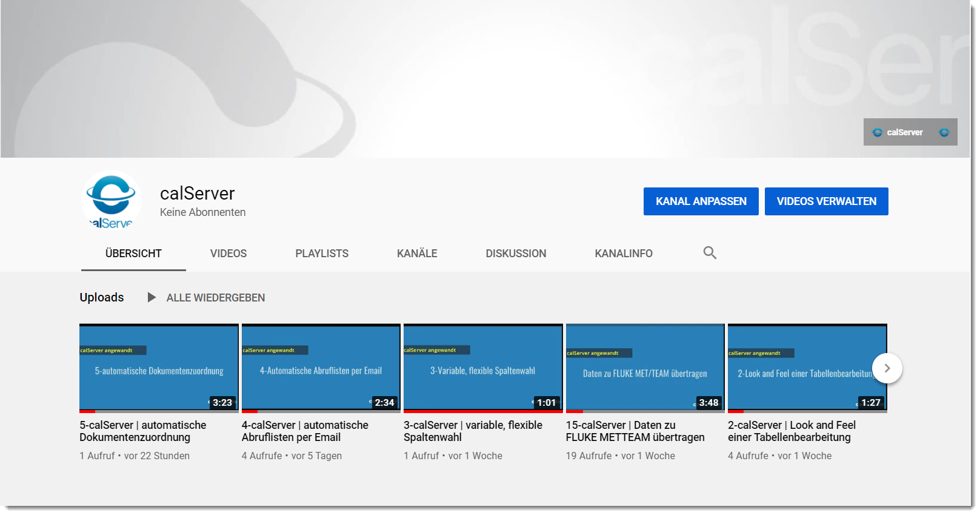
Task: Click the Videos verwalten button
Action: (x=827, y=201)
